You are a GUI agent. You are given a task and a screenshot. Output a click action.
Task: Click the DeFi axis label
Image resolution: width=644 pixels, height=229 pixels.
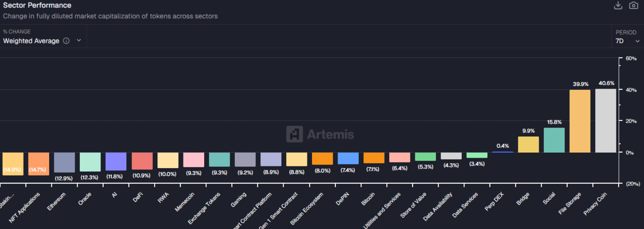tap(138, 197)
